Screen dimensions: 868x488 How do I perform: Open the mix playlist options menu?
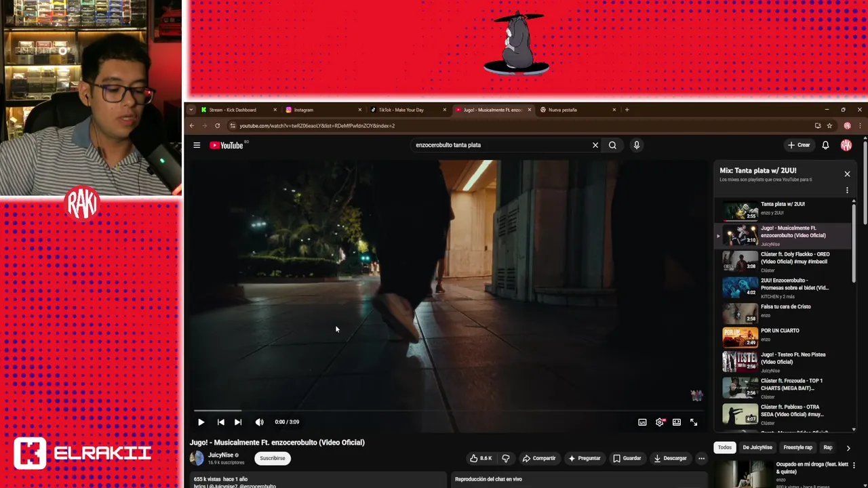tap(847, 190)
